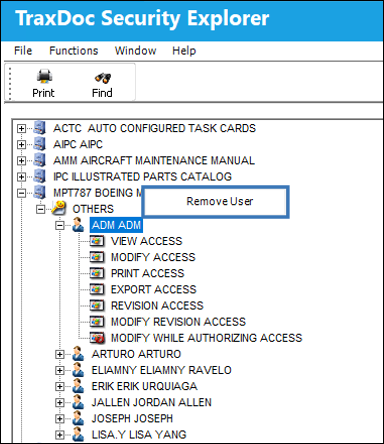Select AMM AIRCRAFT MAINTENANCE MANUAL label
This screenshot has height=444, width=384.
point(154,160)
